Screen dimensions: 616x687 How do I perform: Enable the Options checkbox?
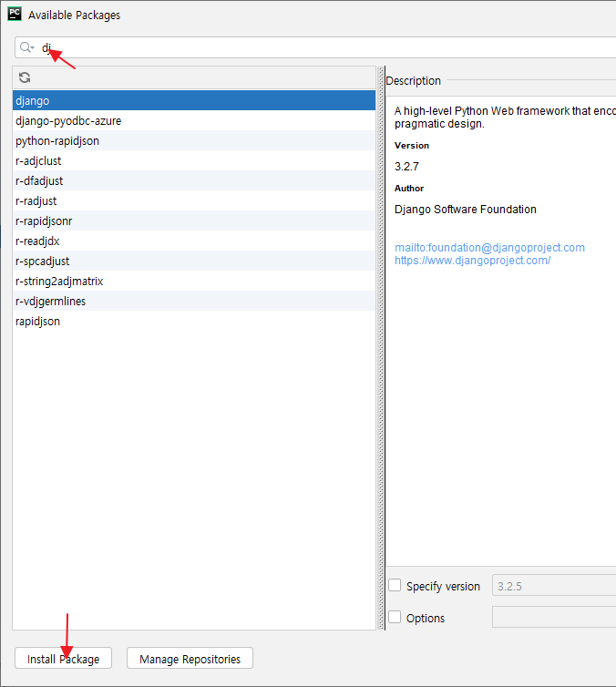pyautogui.click(x=395, y=618)
